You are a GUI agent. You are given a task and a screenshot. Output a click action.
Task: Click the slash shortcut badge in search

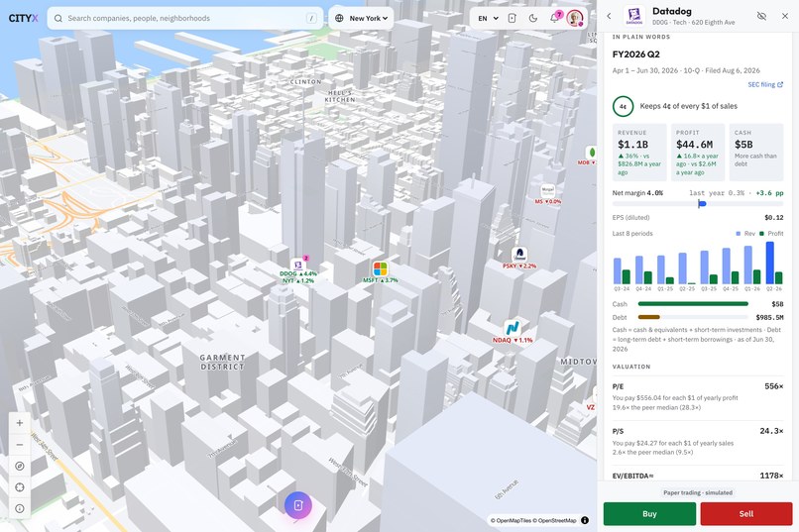click(311, 18)
